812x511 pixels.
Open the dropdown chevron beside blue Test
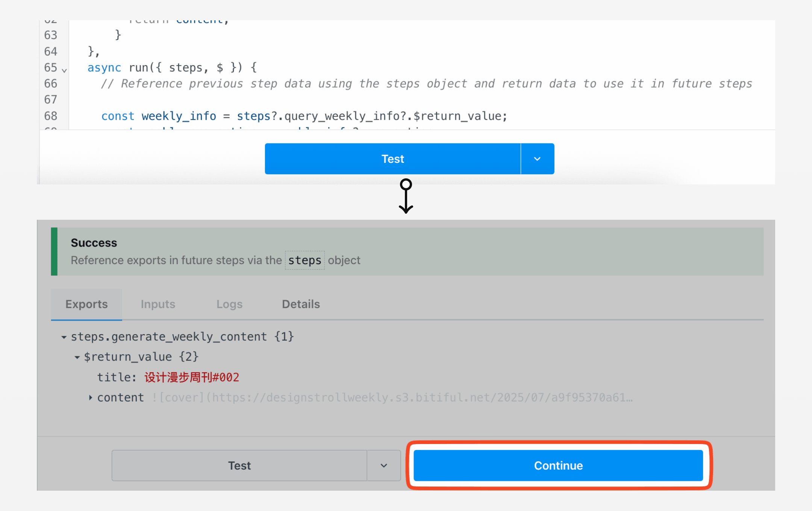[537, 159]
